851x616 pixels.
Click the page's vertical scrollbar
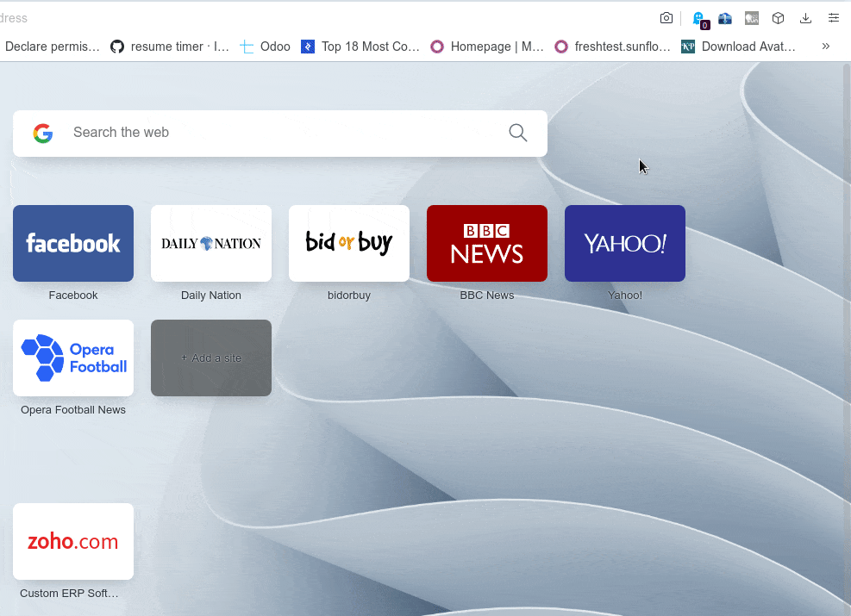(847, 339)
